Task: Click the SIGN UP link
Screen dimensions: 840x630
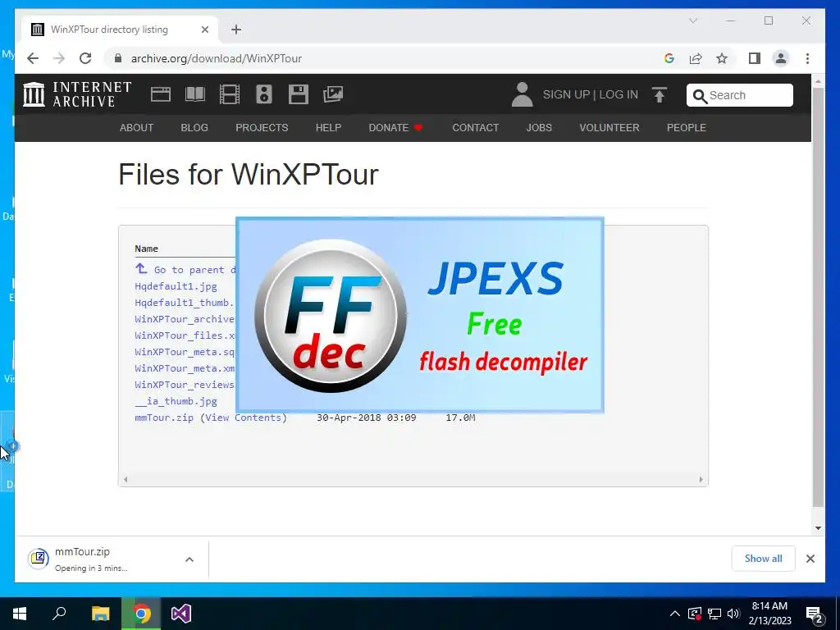Action: tap(566, 94)
